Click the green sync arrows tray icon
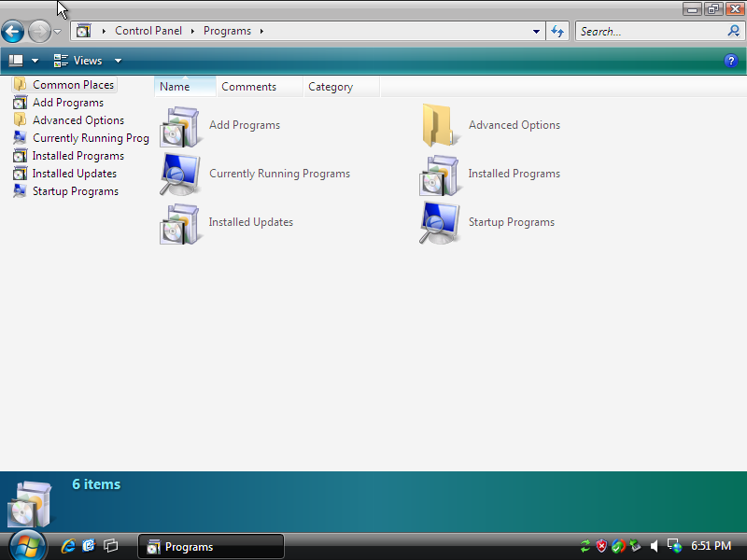 pos(585,546)
